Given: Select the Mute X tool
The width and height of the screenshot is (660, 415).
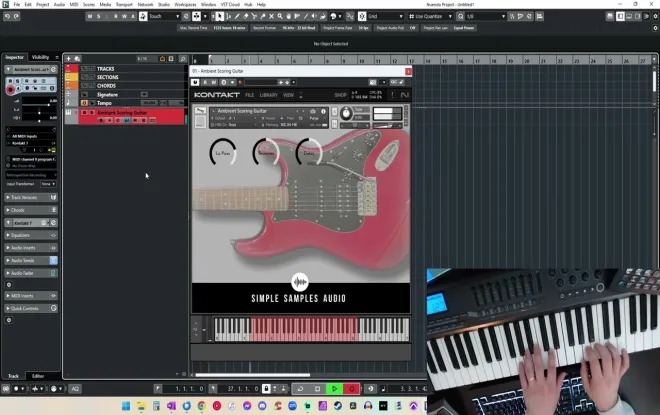Looking at the screenshot, I should pyautogui.click(x=271, y=16).
